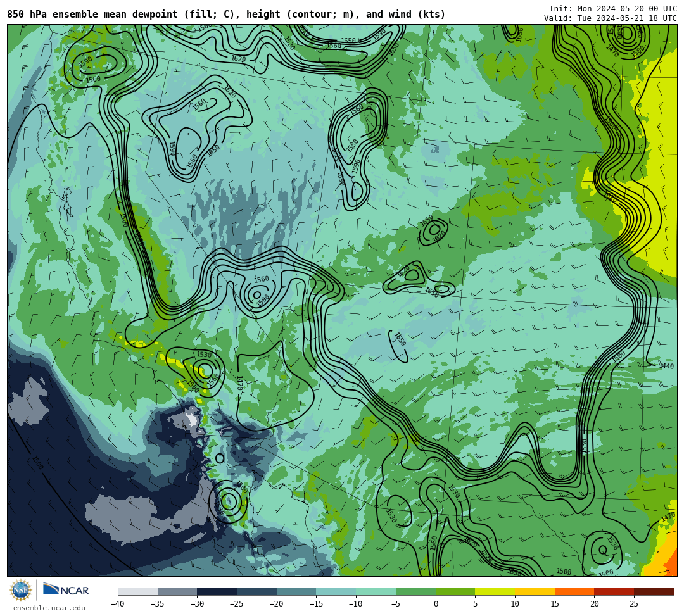Viewport: 684px width, 616px height.
Task: Pick the olive green 0 to 5 swatch
Action: [x=455, y=591]
